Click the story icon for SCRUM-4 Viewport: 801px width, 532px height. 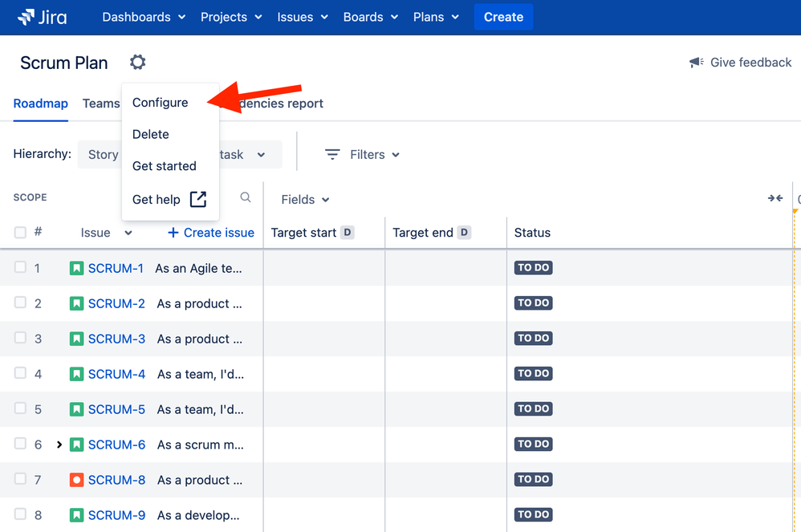76,374
